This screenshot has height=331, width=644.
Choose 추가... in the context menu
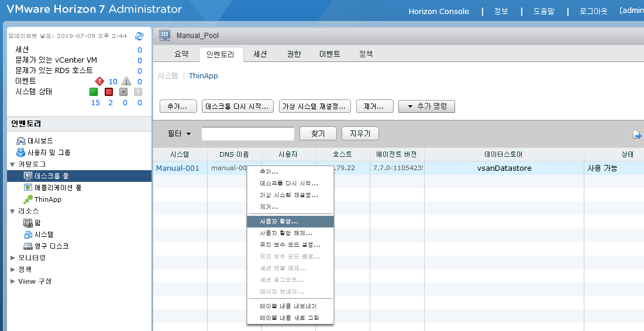290,172
